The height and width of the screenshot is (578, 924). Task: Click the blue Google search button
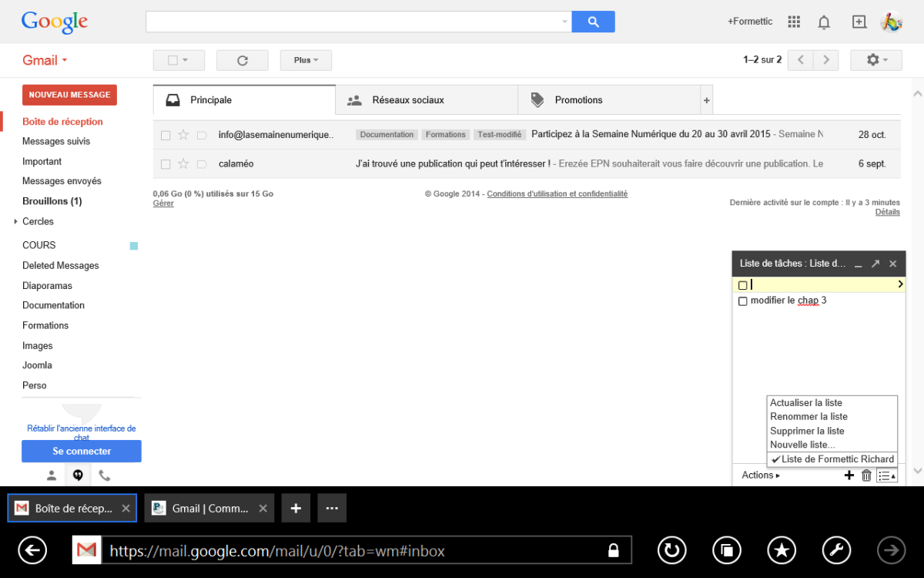pyautogui.click(x=593, y=22)
